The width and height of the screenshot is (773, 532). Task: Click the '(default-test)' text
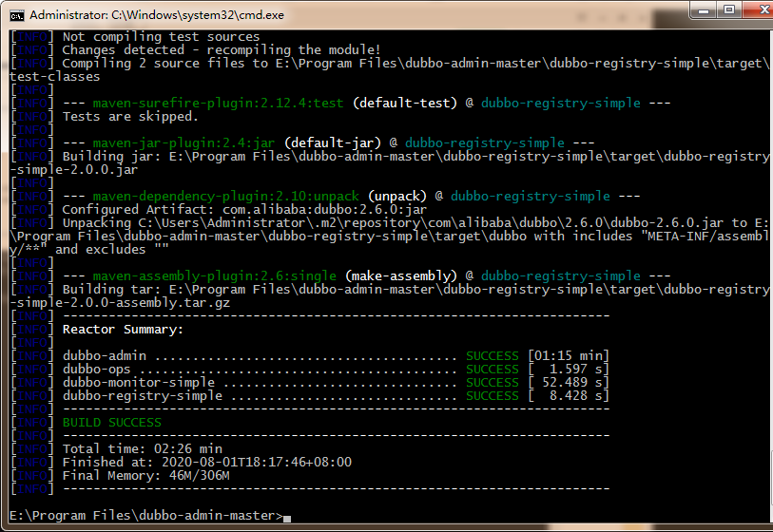pyautogui.click(x=405, y=104)
